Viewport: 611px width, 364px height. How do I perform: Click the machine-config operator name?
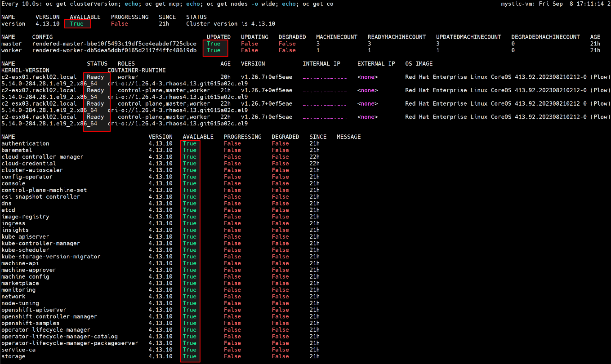25,276
